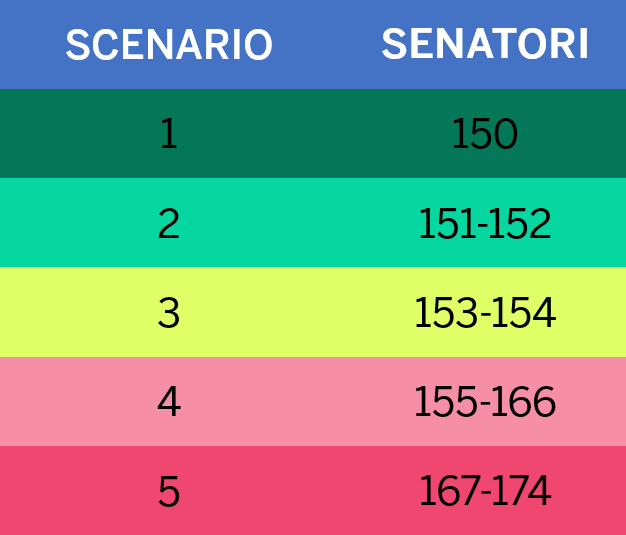626x535 pixels.
Task: Click the 167-174 senators range
Action: click(x=485, y=491)
